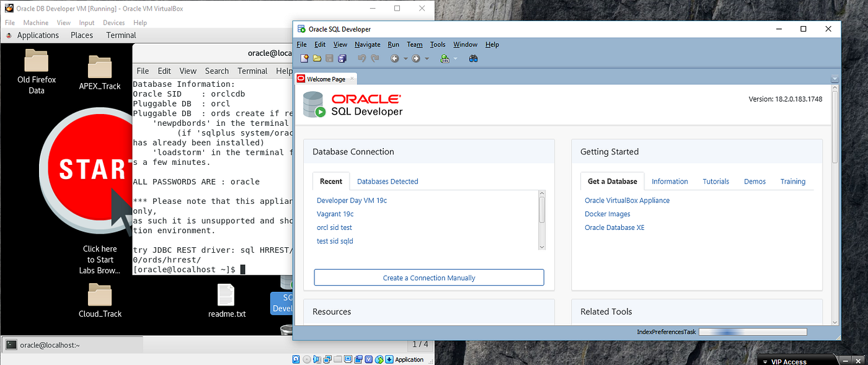
Task: Switch to the Information tab in Getting Started
Action: pyautogui.click(x=670, y=182)
